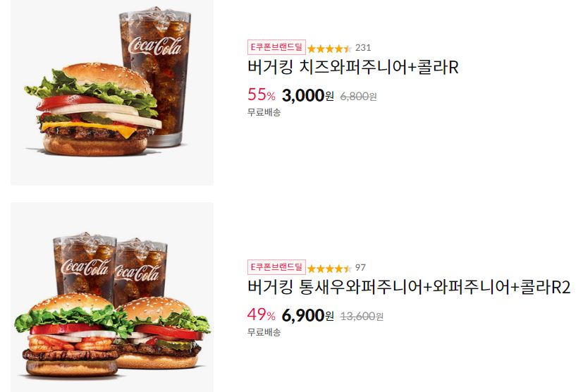This screenshot has width=583, height=392.
Task: Click the 버거킹 통새우와퍼주니어+와퍼주니어+콜라R2 title
Action: pyautogui.click(x=409, y=288)
